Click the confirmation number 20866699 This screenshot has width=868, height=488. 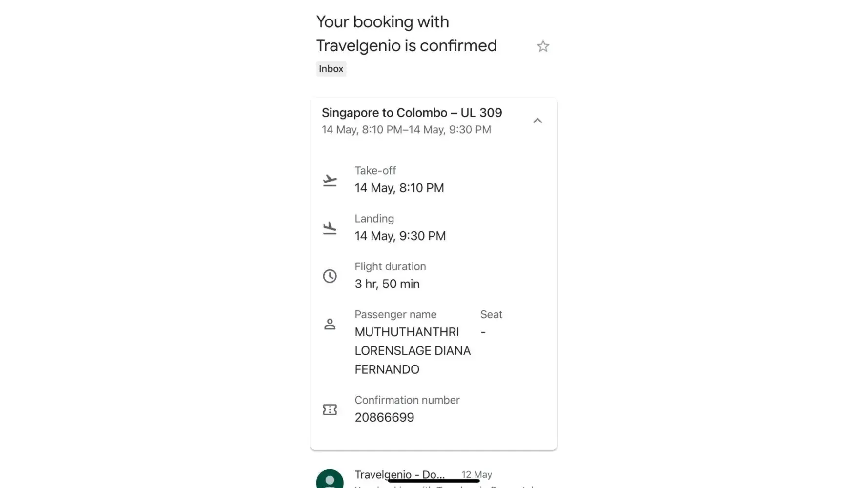[x=384, y=417]
